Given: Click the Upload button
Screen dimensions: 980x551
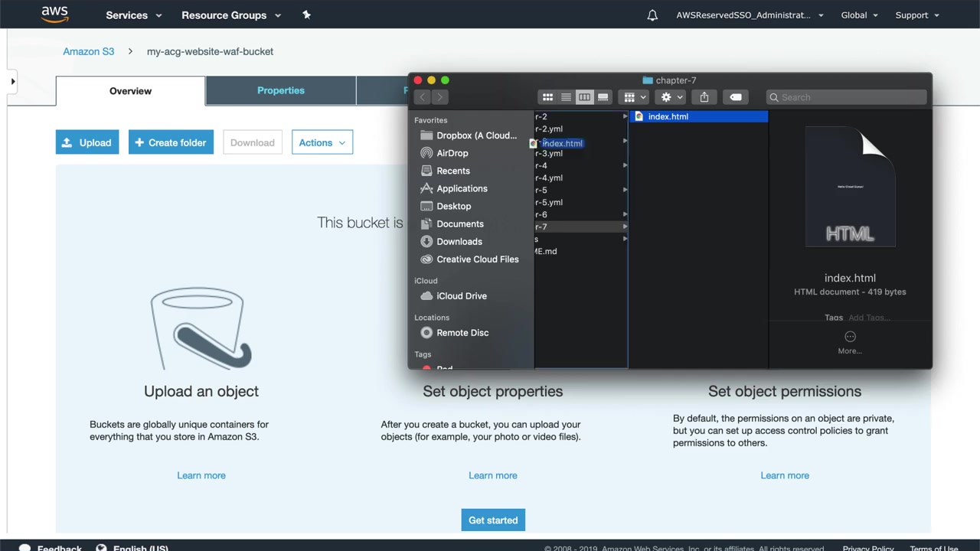Looking at the screenshot, I should [87, 142].
